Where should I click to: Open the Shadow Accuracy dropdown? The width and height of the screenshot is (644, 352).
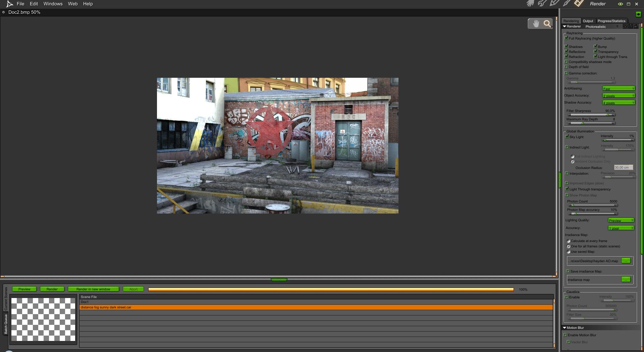click(619, 103)
